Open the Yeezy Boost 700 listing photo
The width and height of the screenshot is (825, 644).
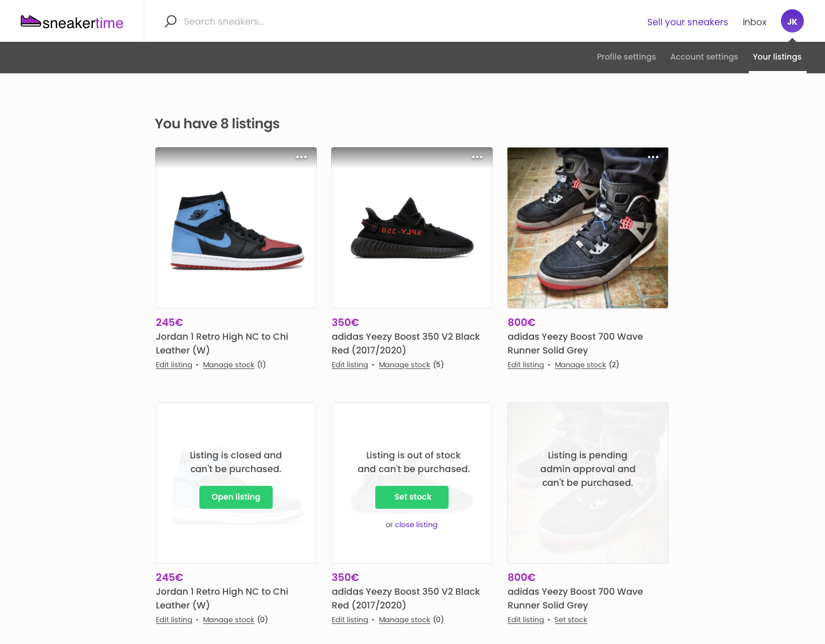[587, 227]
